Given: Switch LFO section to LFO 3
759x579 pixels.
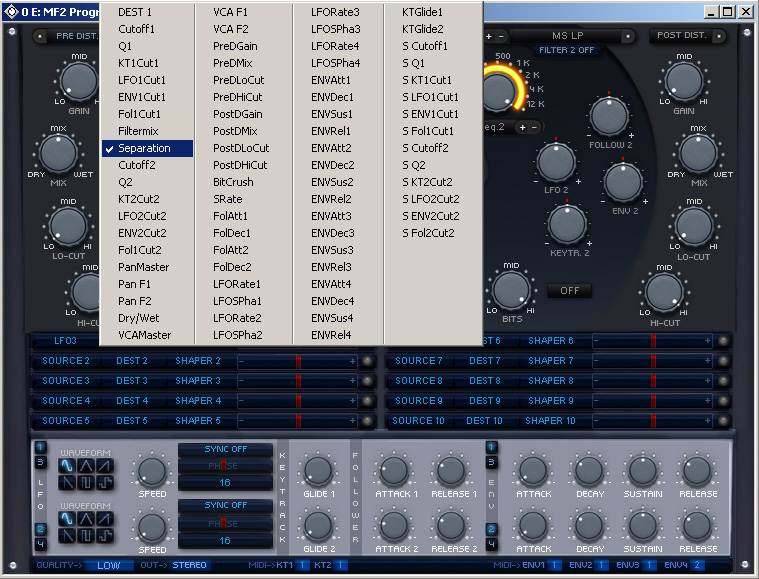Looking at the screenshot, I should coord(40,462).
